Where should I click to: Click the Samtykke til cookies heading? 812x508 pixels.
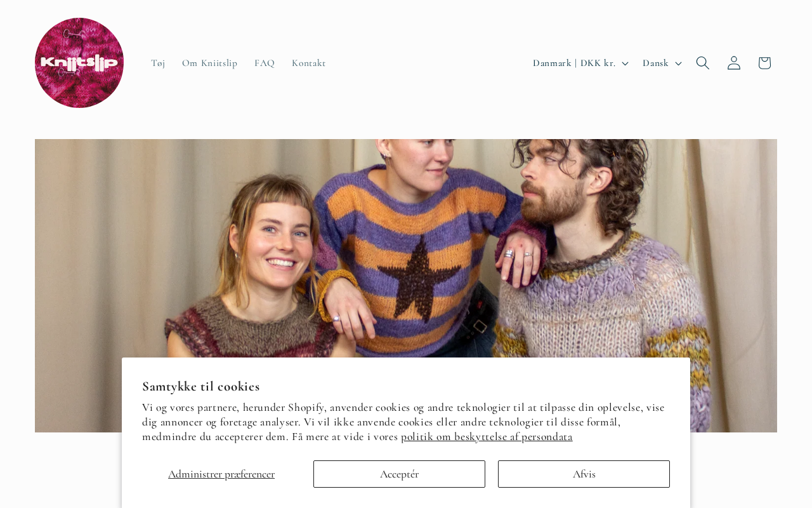click(201, 386)
